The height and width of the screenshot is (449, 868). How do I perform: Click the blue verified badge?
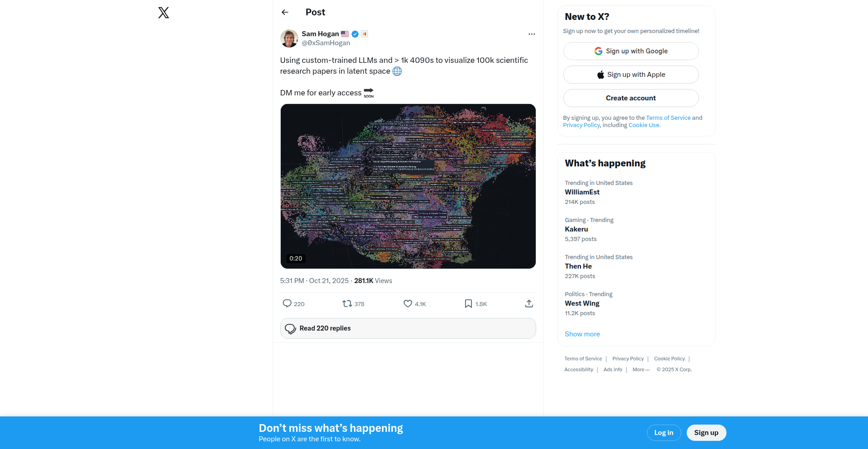(x=355, y=34)
